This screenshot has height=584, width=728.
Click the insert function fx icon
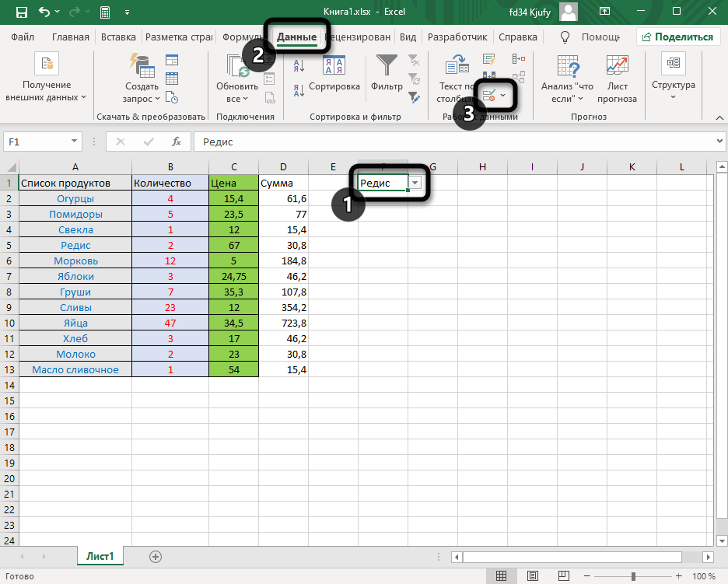[177, 142]
